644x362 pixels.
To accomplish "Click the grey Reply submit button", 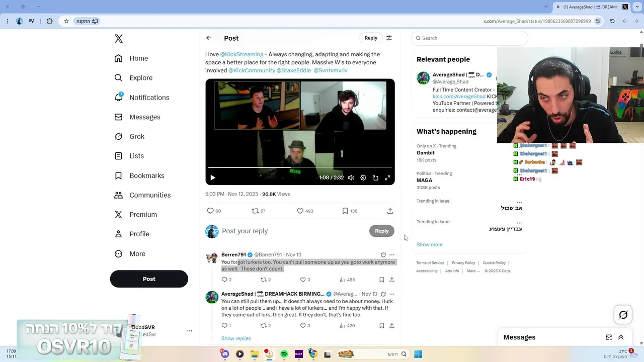I will 382,231.
